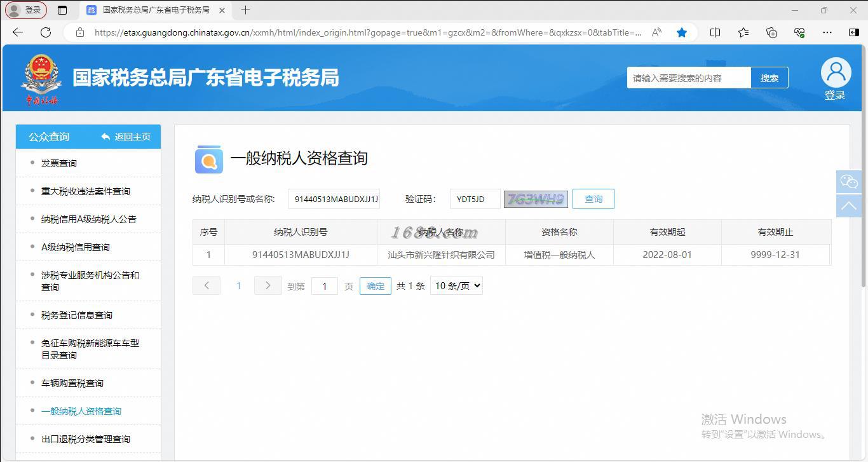Click the 搜索 button
Viewport: 868px width, 462px height.
click(x=770, y=78)
